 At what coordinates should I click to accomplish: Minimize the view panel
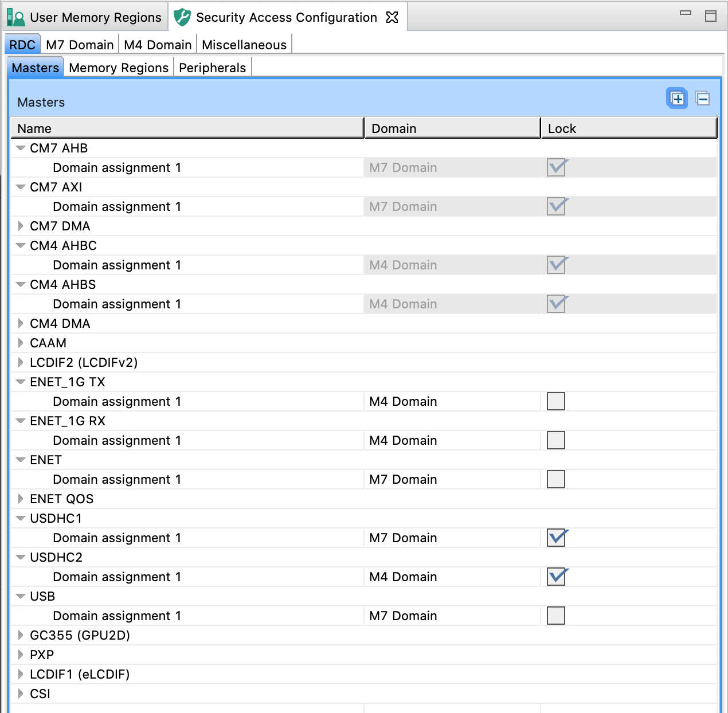[x=685, y=13]
